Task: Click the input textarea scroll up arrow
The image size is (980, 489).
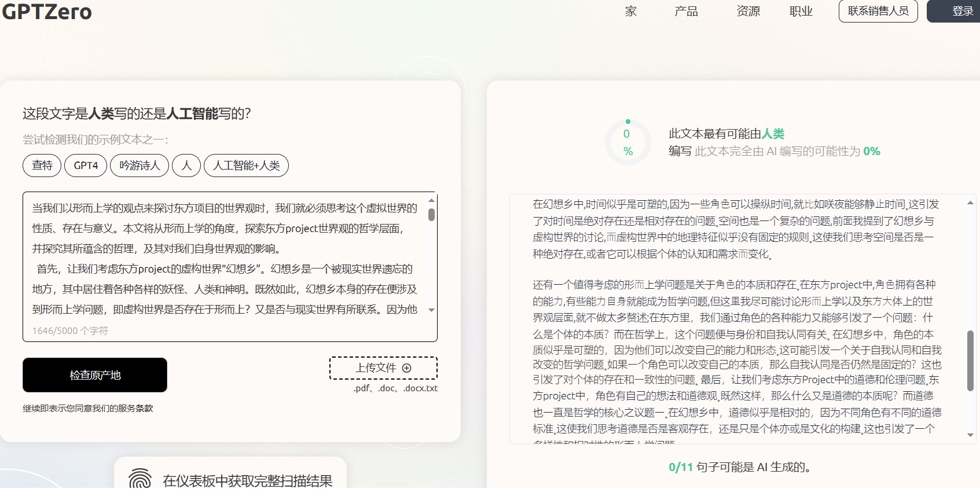Action: coord(431,200)
